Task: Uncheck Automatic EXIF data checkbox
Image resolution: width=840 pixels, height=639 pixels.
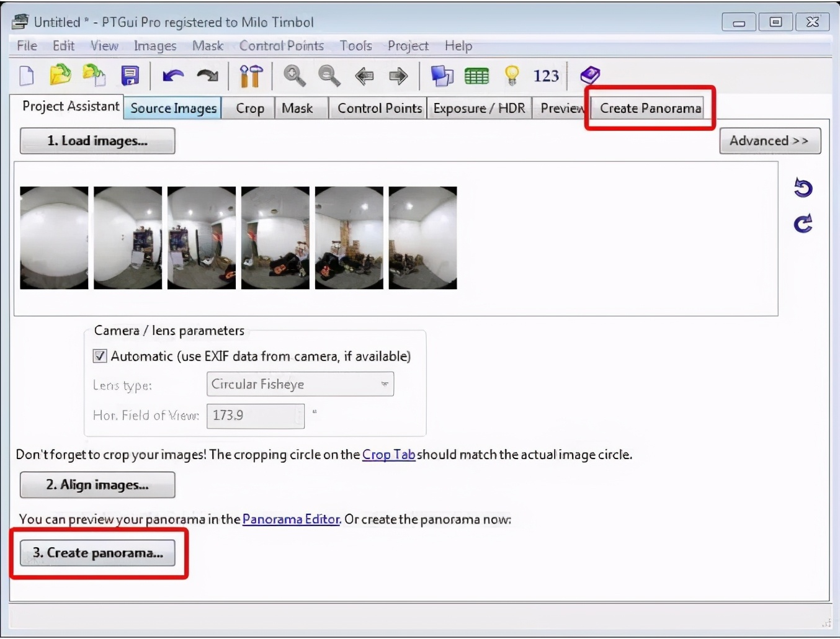Action: coord(100,356)
